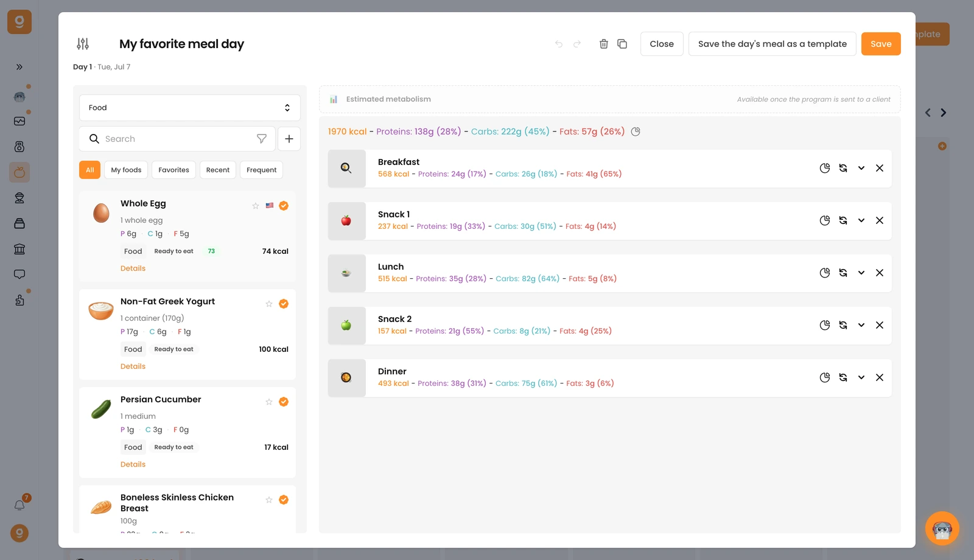This screenshot has height=560, width=974.
Task: Open macro pie chart for Dinner
Action: 825,377
